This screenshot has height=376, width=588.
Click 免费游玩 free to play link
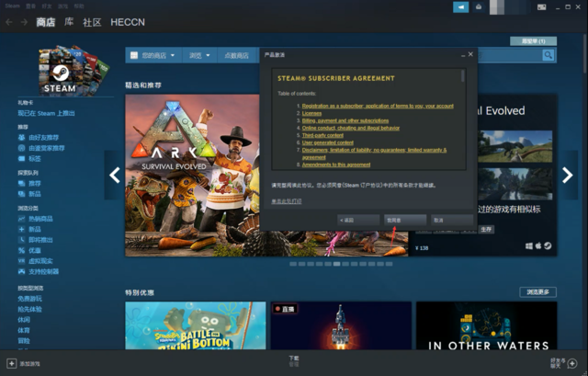[29, 299]
